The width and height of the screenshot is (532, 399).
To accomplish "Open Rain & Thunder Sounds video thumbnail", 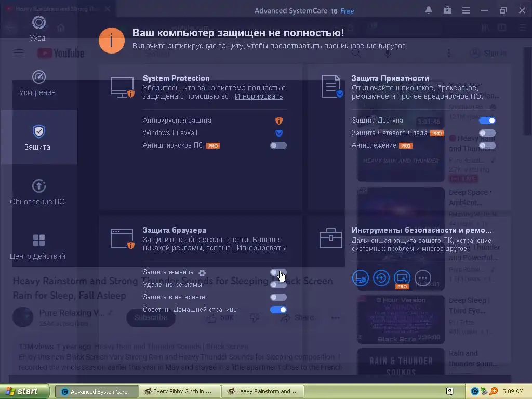I will coord(401,362).
